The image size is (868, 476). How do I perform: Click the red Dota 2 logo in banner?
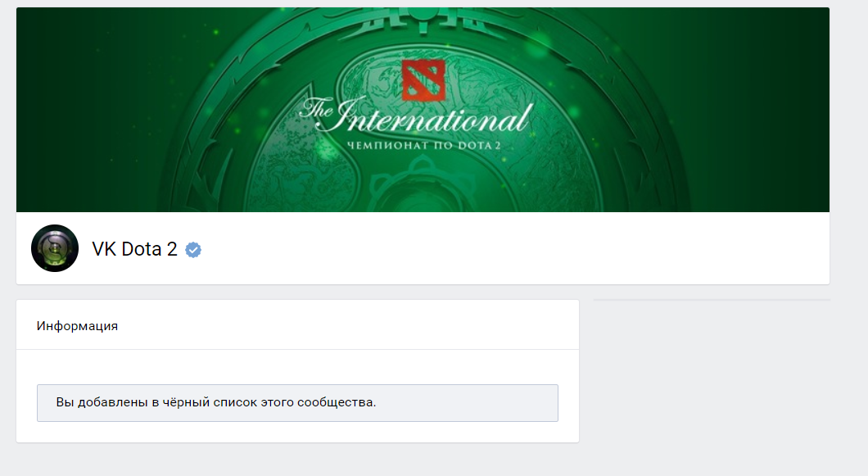[423, 79]
